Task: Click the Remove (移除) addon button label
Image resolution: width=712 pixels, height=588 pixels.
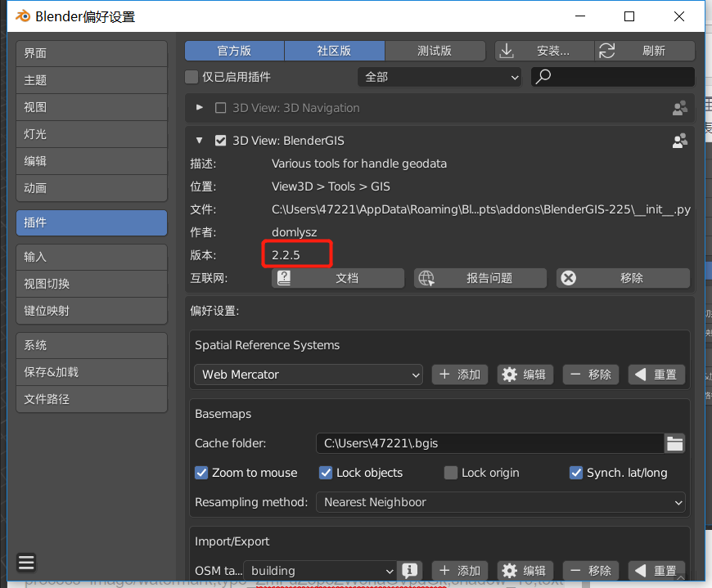Action: (x=632, y=278)
